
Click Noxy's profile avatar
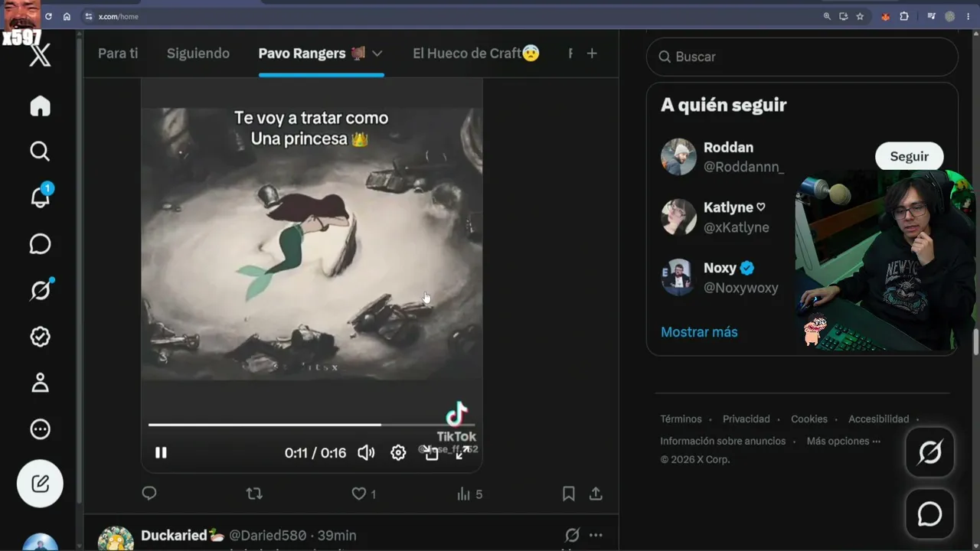coord(678,278)
